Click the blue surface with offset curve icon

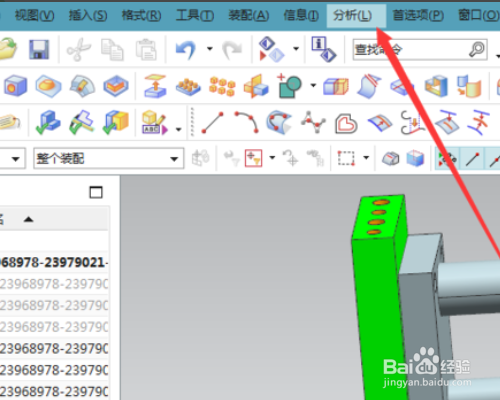click(x=380, y=123)
